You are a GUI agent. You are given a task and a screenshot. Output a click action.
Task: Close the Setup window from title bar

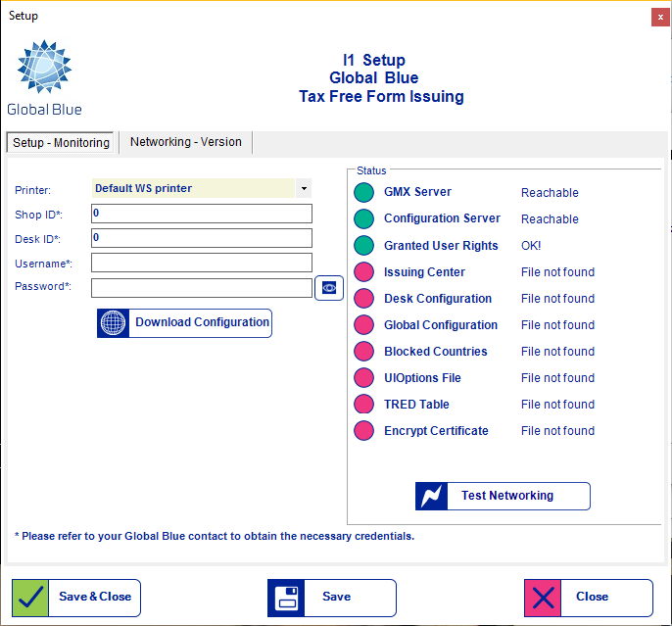[657, 16]
